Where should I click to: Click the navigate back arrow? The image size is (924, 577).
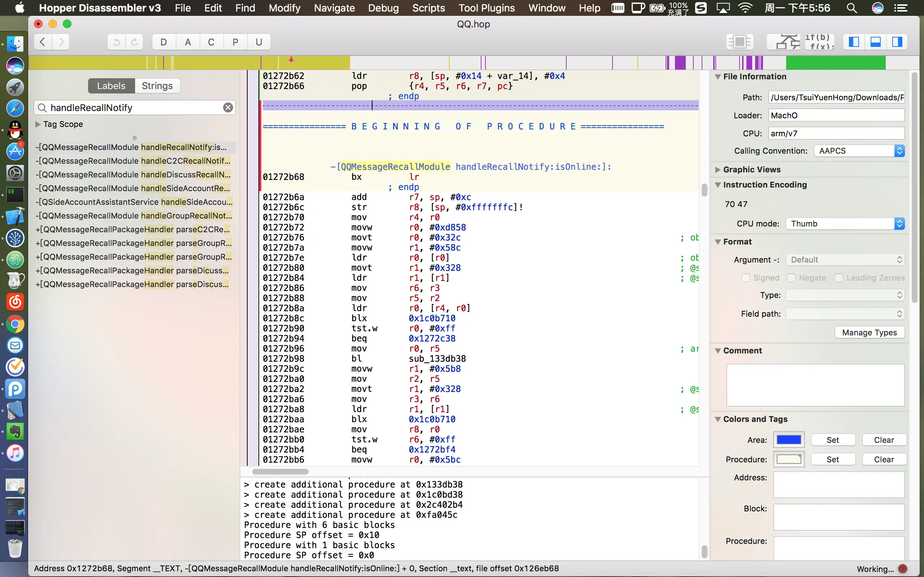pyautogui.click(x=43, y=42)
